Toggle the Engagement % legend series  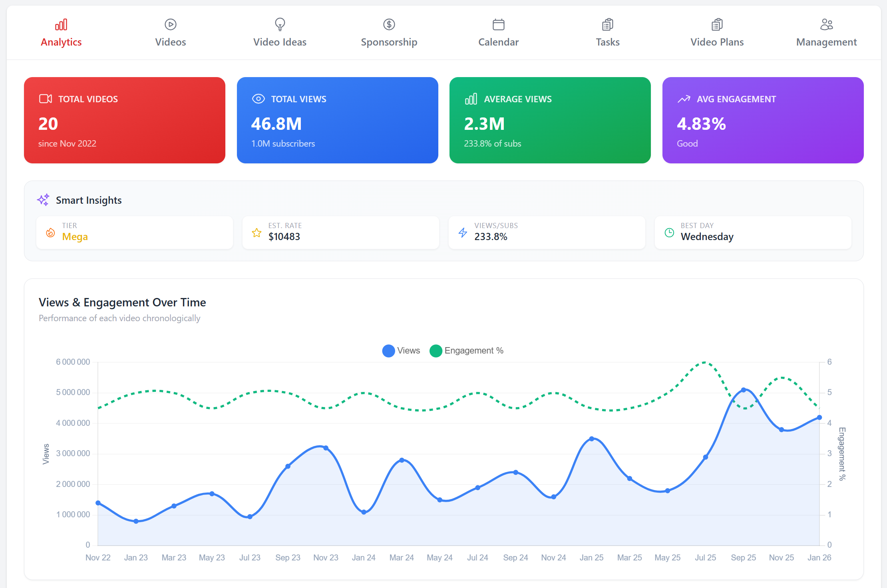(x=467, y=351)
